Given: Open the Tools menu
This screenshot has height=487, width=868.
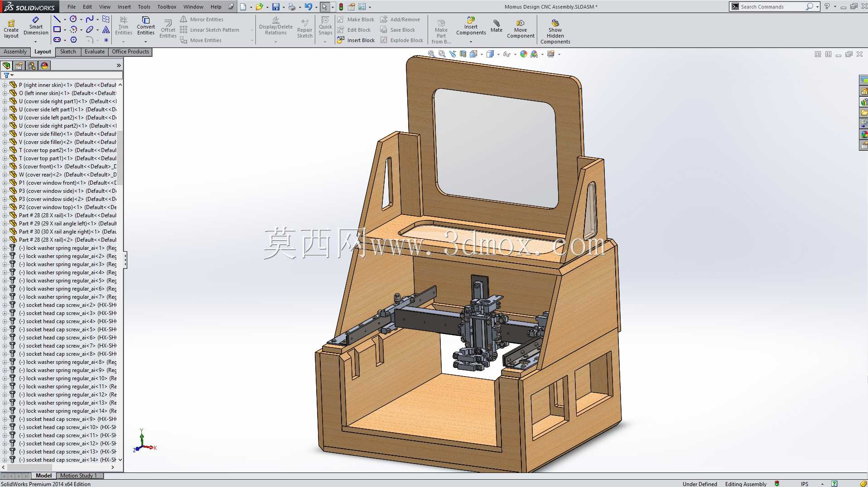Looking at the screenshot, I should 144,7.
